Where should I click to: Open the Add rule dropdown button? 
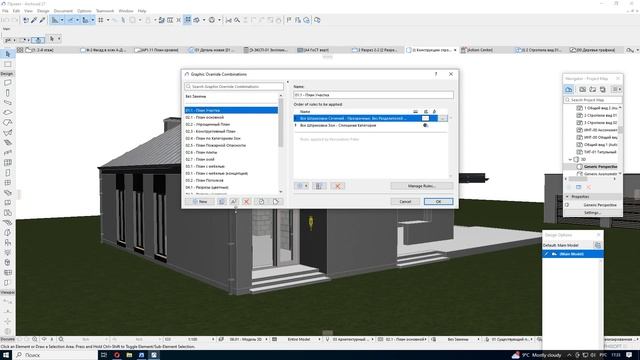tap(301, 186)
